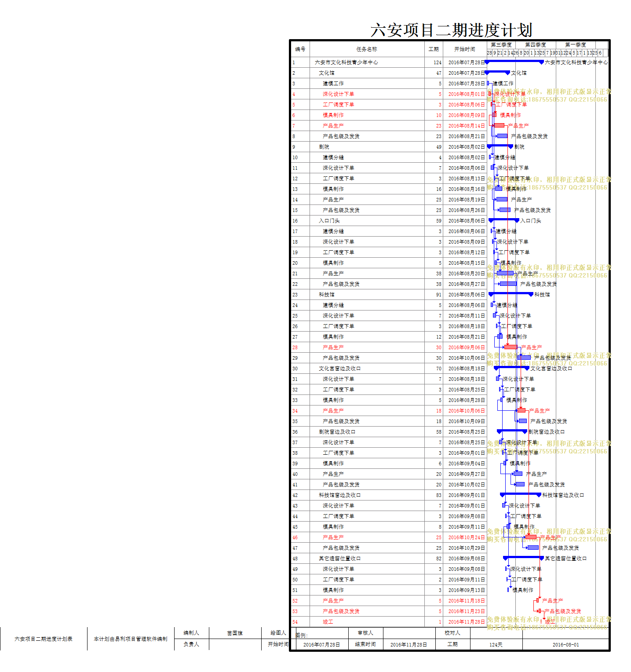The height and width of the screenshot is (672, 631).
Task: Select the 第一季度 timeline header
Action: [x=576, y=45]
